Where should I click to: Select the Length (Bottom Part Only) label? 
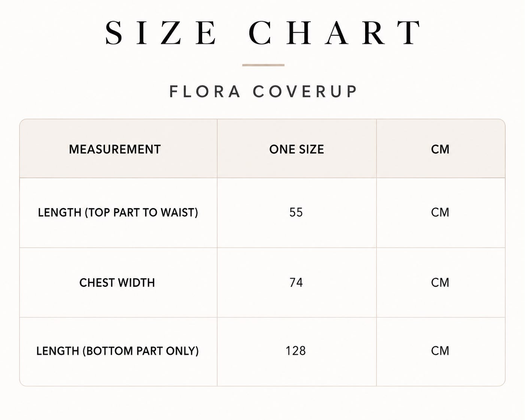point(118,351)
